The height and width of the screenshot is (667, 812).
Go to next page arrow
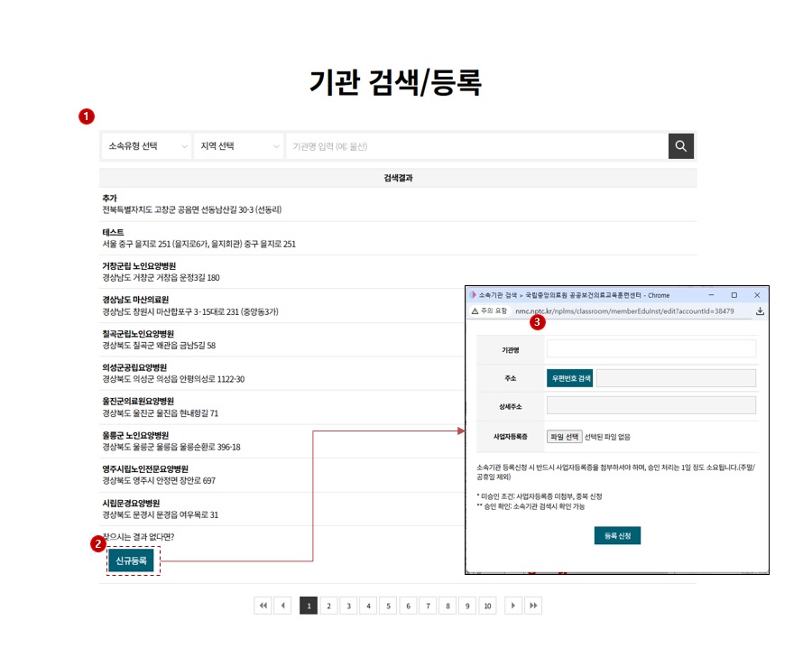513,607
